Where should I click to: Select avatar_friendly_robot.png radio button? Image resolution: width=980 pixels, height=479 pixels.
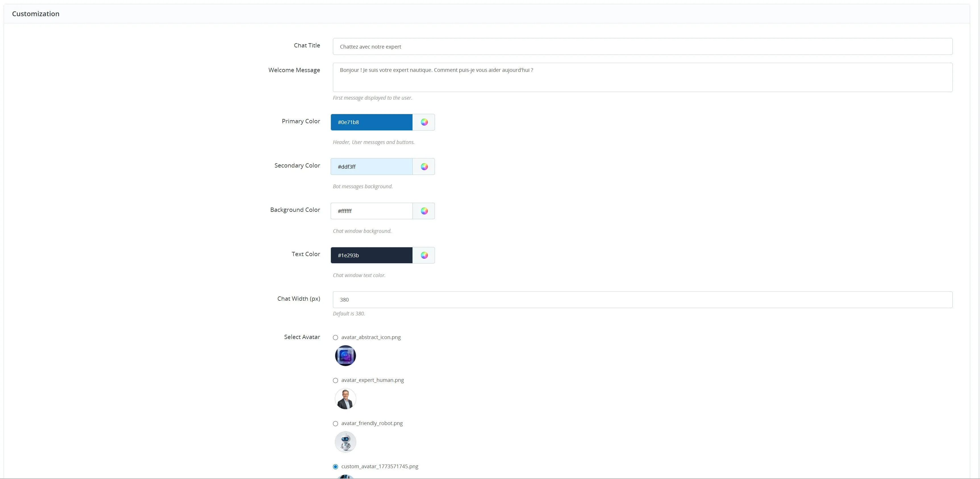tap(335, 424)
